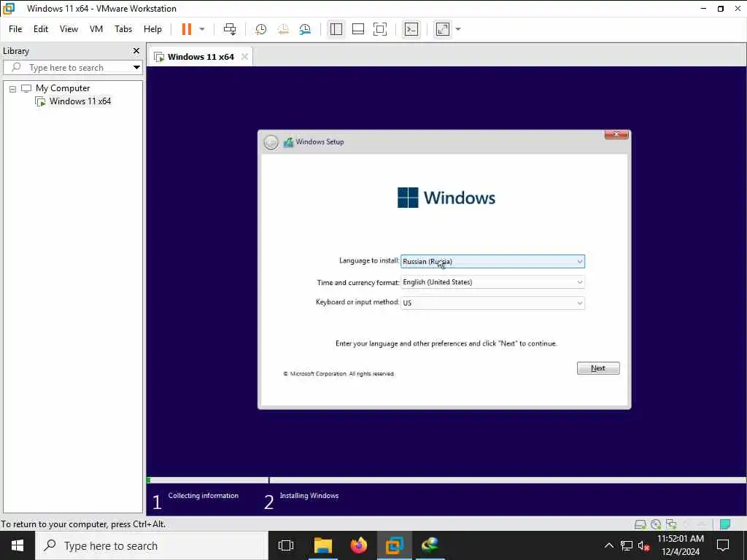Image resolution: width=747 pixels, height=560 pixels.
Task: Collapse the My Computer tree node
Action: [x=13, y=88]
